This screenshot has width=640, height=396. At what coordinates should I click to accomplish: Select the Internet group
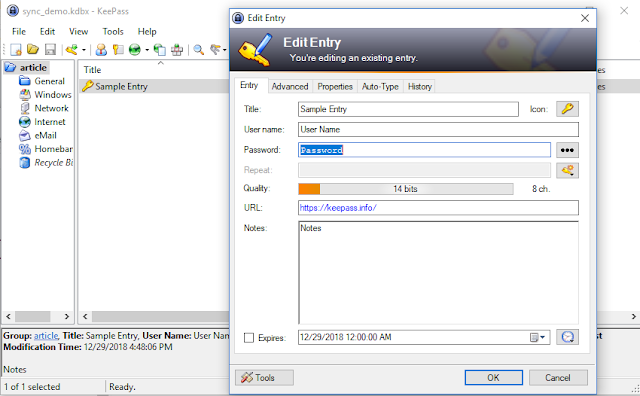coord(50,122)
